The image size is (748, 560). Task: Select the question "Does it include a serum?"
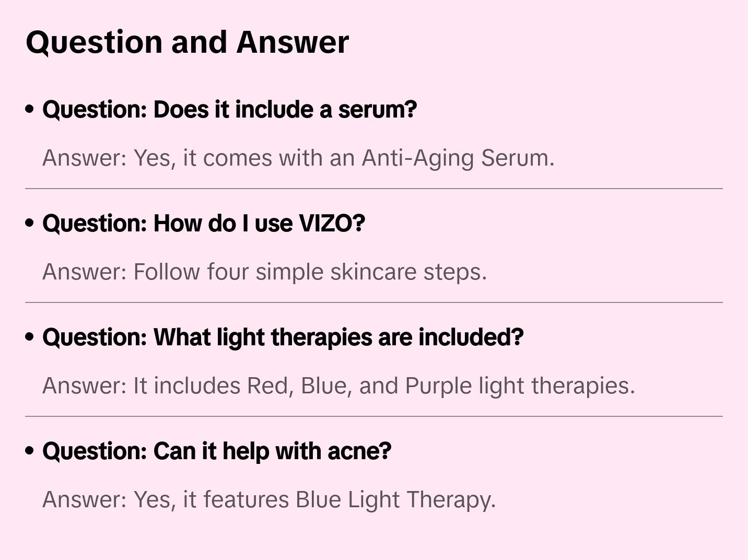pyautogui.click(x=229, y=109)
